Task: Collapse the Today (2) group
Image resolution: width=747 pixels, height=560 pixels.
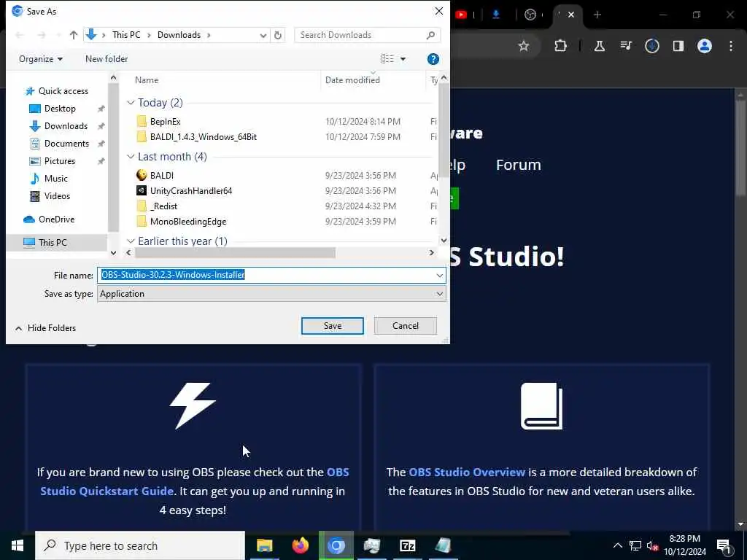Action: click(131, 103)
